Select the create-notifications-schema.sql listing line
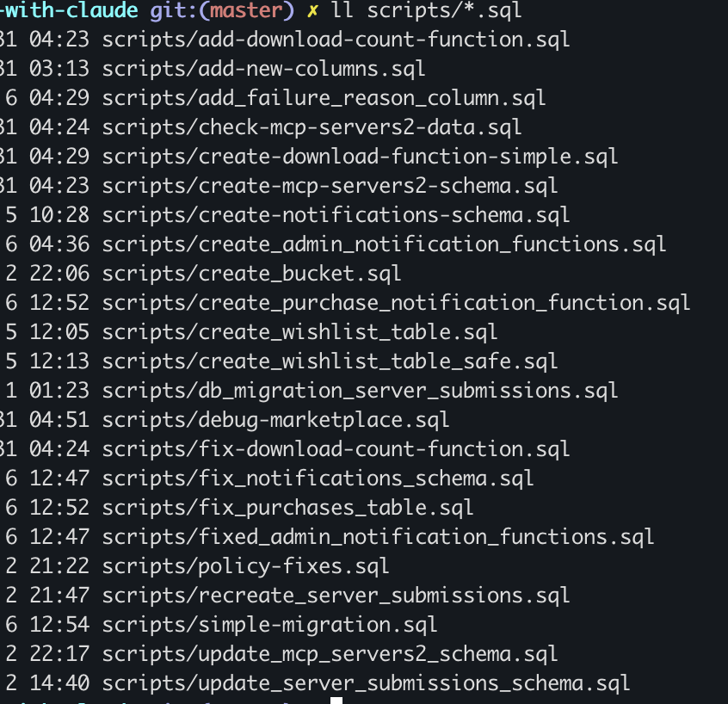 [336, 215]
